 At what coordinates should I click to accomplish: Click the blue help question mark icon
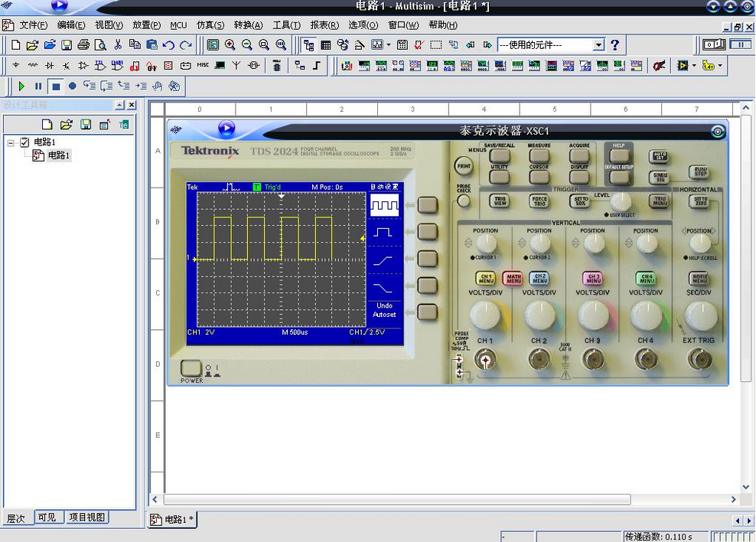(614, 45)
